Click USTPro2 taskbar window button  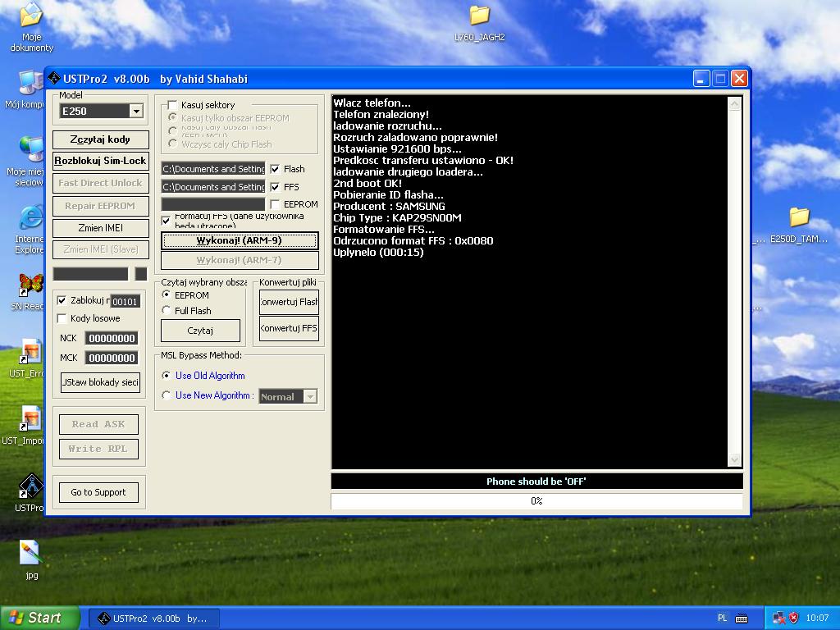[x=154, y=619]
